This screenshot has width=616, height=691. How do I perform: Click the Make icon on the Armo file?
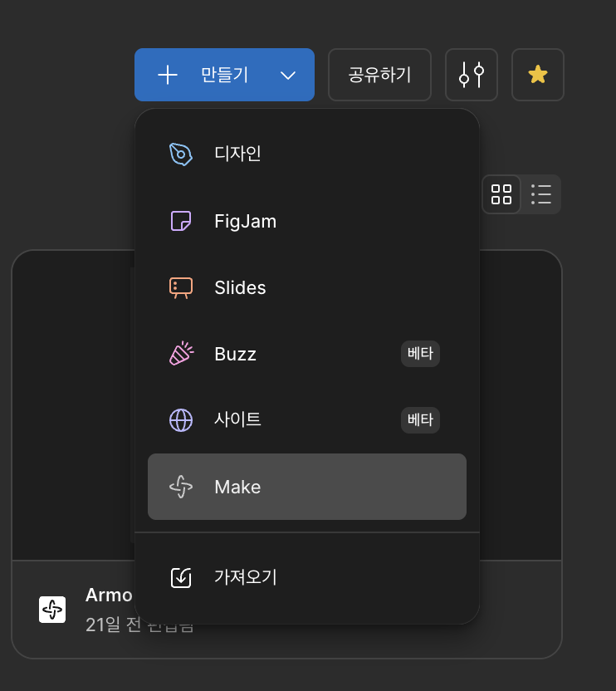51,610
